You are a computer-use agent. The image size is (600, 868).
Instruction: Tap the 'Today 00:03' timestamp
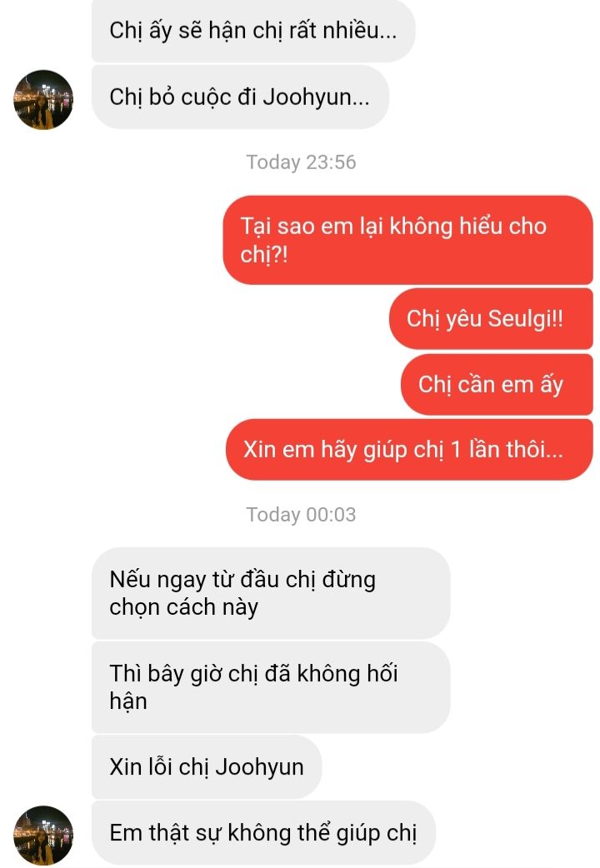[x=301, y=514]
